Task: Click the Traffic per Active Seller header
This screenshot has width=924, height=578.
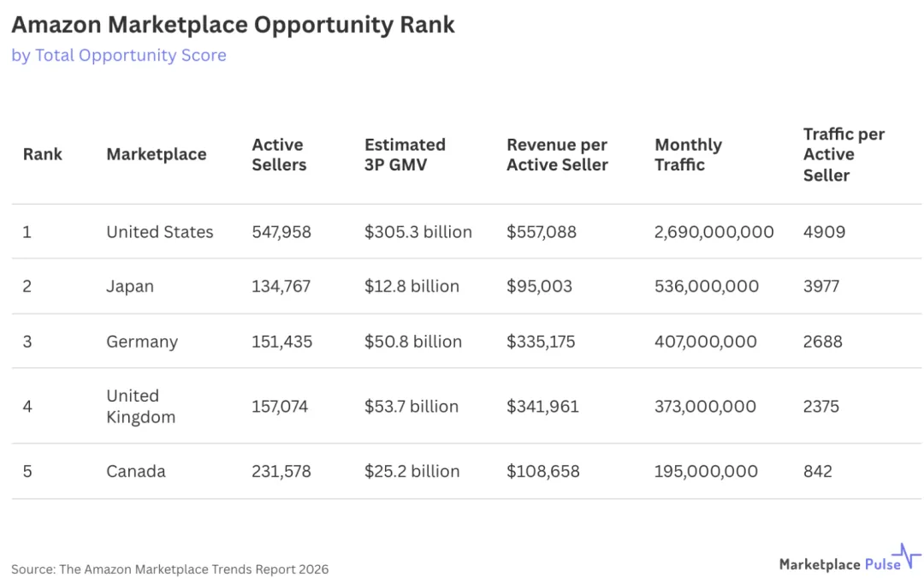Action: tap(843, 154)
